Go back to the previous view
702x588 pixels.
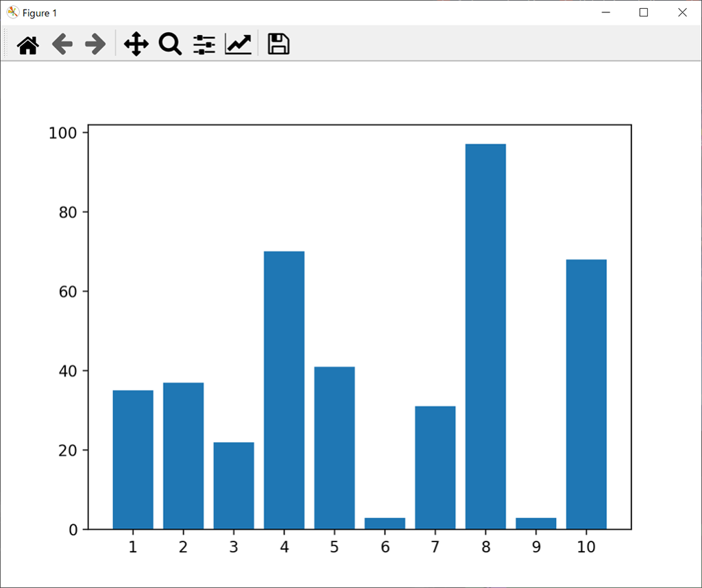point(62,45)
